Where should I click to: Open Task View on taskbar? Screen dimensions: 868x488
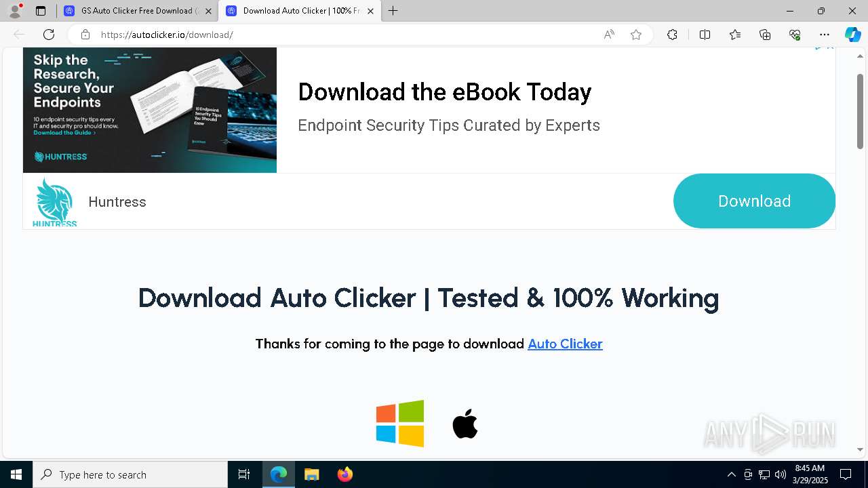244,474
